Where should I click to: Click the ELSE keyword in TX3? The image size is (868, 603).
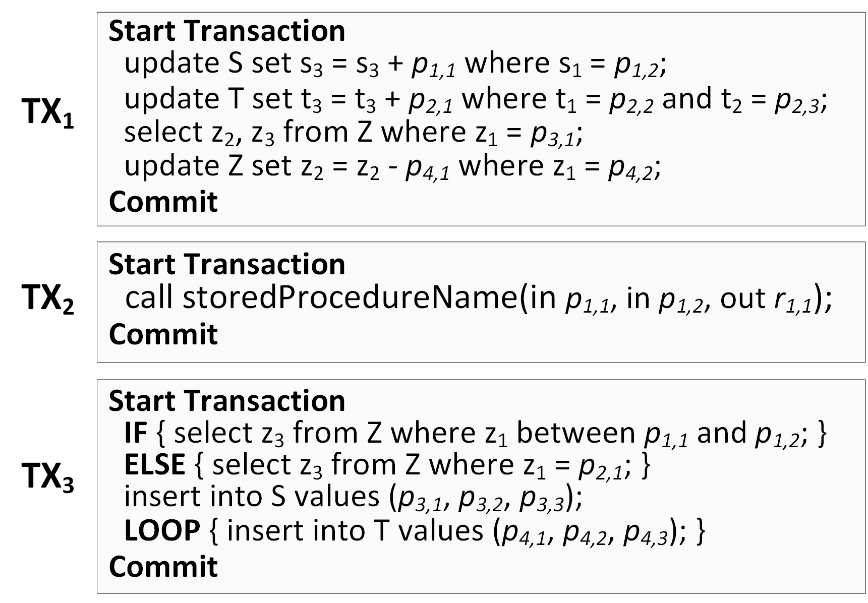tap(154, 465)
